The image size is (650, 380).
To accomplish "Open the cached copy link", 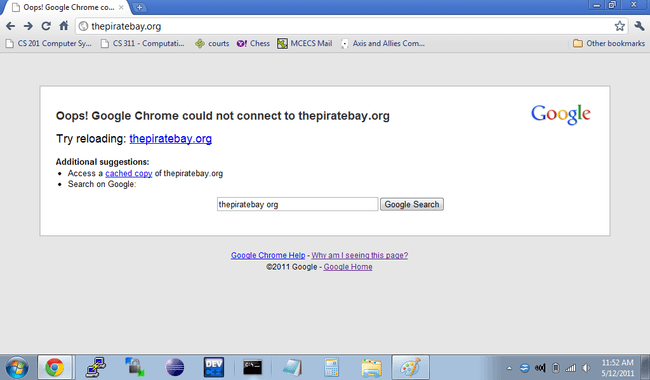I will (x=129, y=173).
